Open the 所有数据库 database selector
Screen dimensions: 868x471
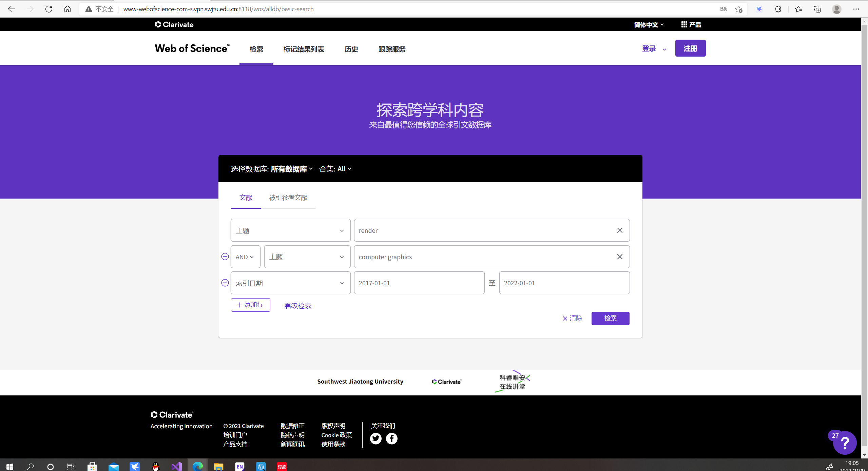pos(292,169)
